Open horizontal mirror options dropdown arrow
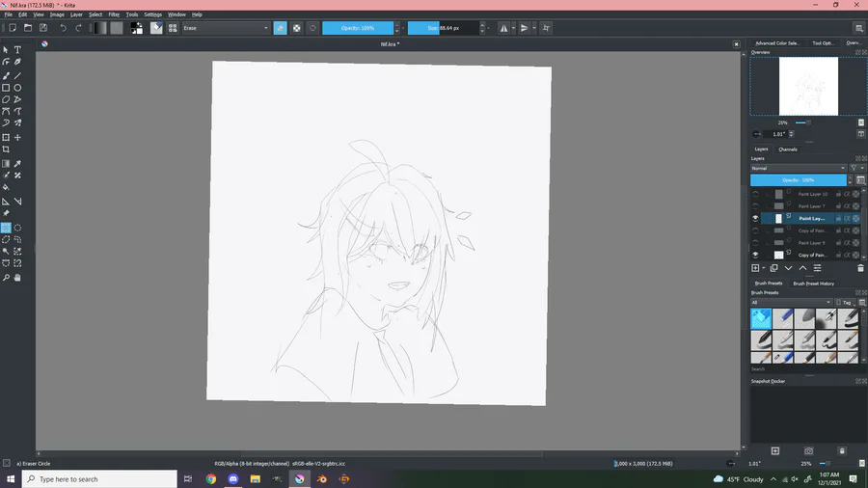This screenshot has width=868, height=488. pyautogui.click(x=514, y=28)
